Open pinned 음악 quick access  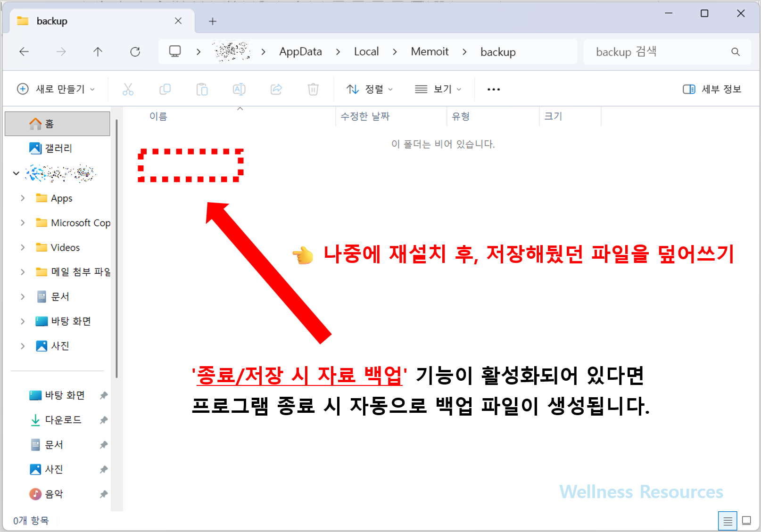(x=46, y=494)
